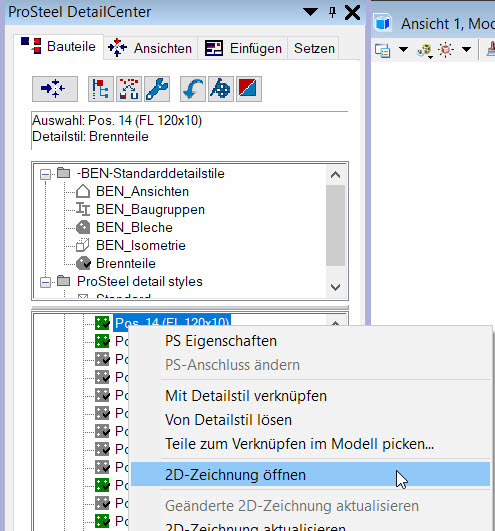The height and width of the screenshot is (531, 495).
Task: Click the blue crosshair target icon
Action: tap(221, 89)
